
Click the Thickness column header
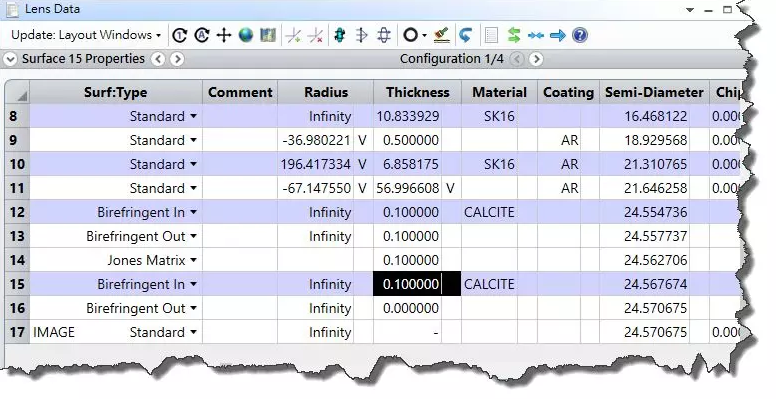[x=418, y=92]
